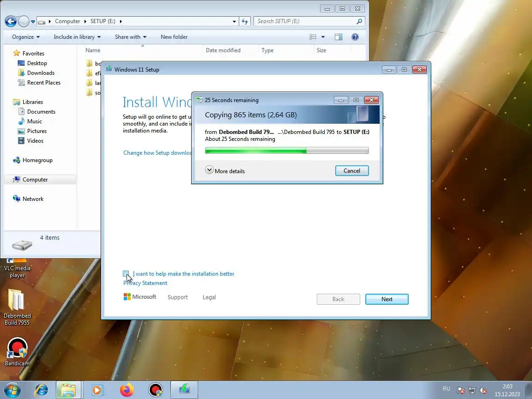The height and width of the screenshot is (399, 532).
Task: Open the view options dropdown arrow
Action: pyautogui.click(x=323, y=37)
